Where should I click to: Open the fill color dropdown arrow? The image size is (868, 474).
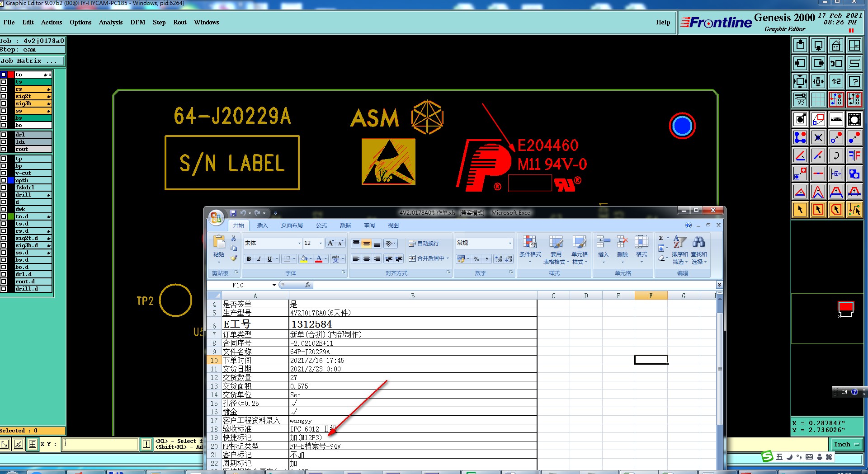click(311, 259)
